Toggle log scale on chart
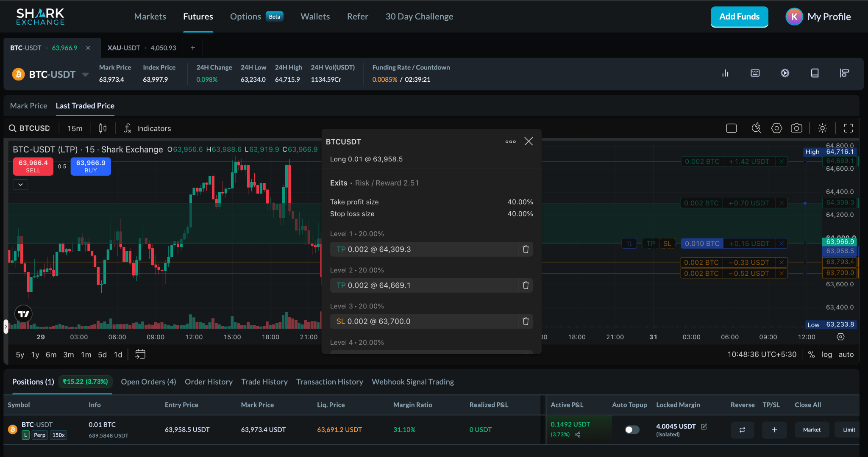Screen dimensions: 868x457 (826, 355)
